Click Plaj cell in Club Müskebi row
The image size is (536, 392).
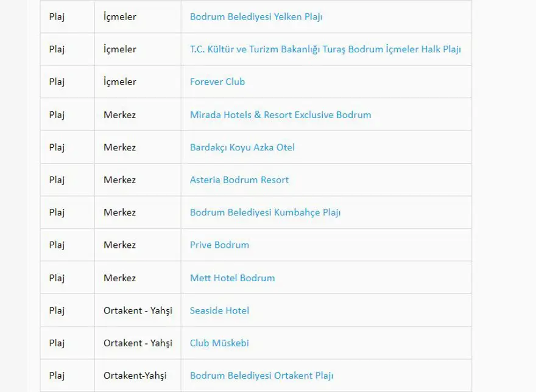pyautogui.click(x=57, y=343)
